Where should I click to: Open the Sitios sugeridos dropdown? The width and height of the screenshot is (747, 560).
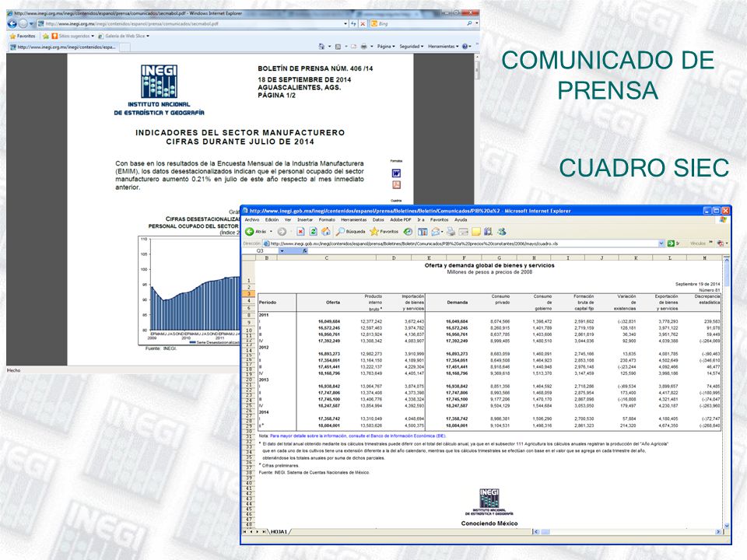[x=72, y=36]
